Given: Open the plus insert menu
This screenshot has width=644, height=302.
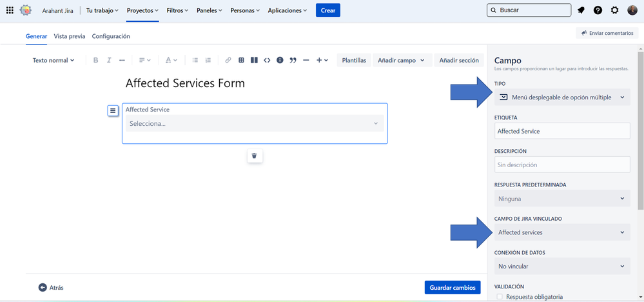Looking at the screenshot, I should [x=322, y=60].
